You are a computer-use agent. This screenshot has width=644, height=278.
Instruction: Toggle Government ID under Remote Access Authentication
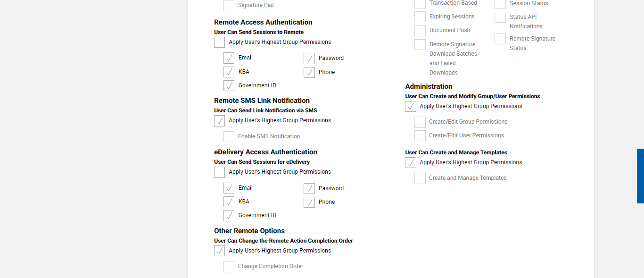point(229,86)
